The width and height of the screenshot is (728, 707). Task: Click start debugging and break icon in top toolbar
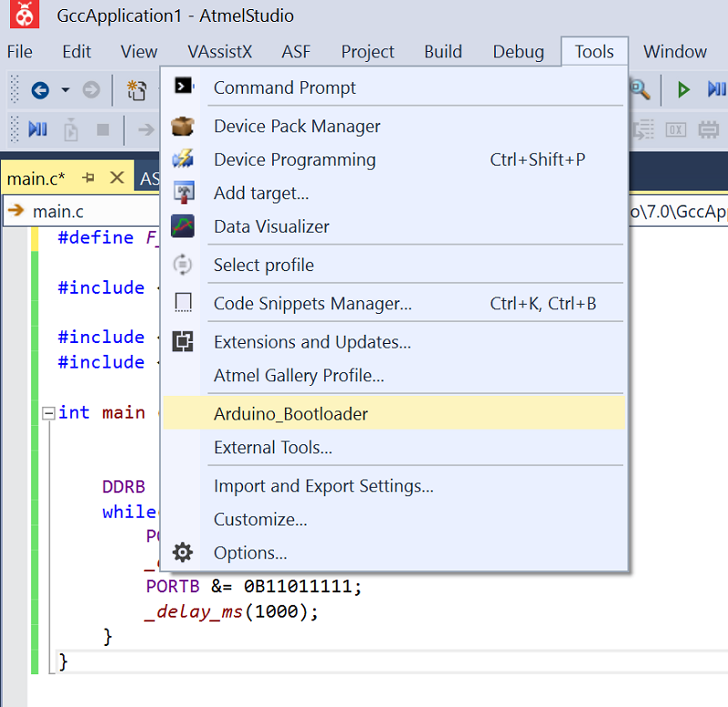(x=716, y=89)
